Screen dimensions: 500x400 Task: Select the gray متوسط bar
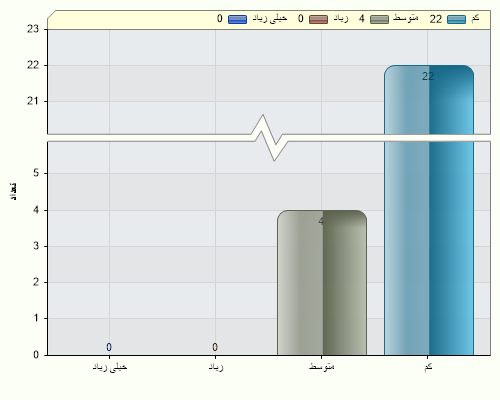tap(322, 283)
